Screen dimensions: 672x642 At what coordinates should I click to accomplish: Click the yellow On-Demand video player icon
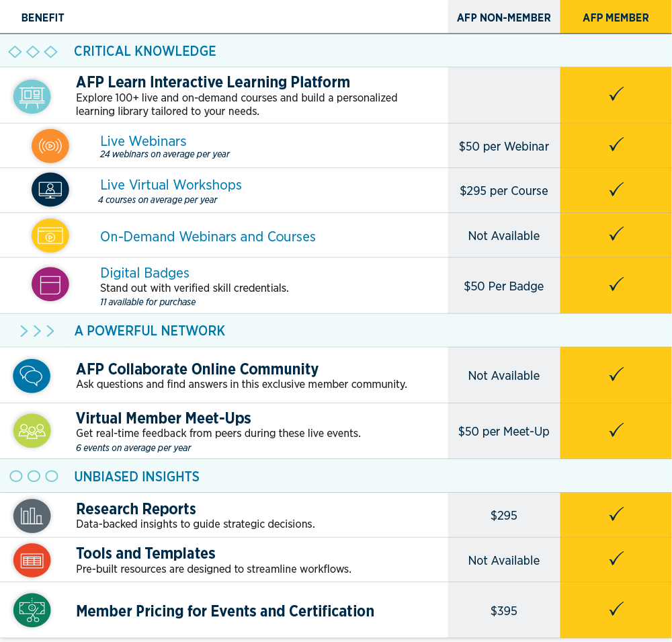pyautogui.click(x=50, y=236)
